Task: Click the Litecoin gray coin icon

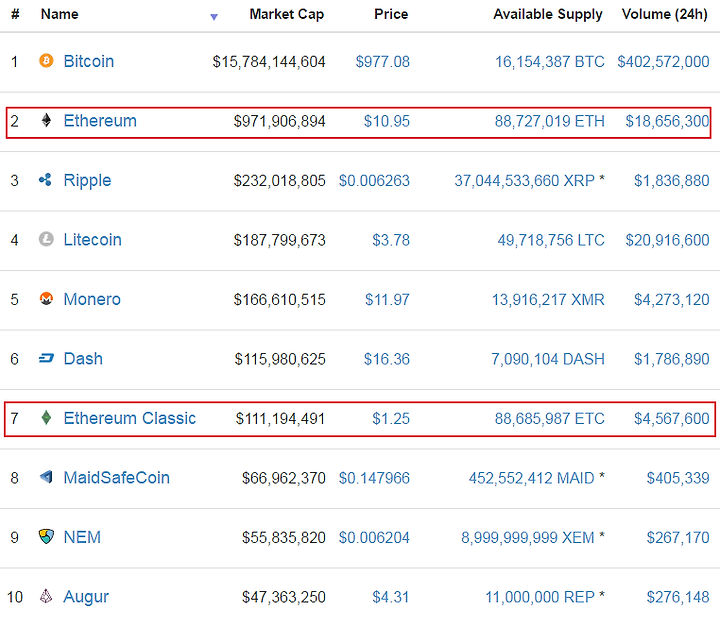Action: click(x=46, y=239)
